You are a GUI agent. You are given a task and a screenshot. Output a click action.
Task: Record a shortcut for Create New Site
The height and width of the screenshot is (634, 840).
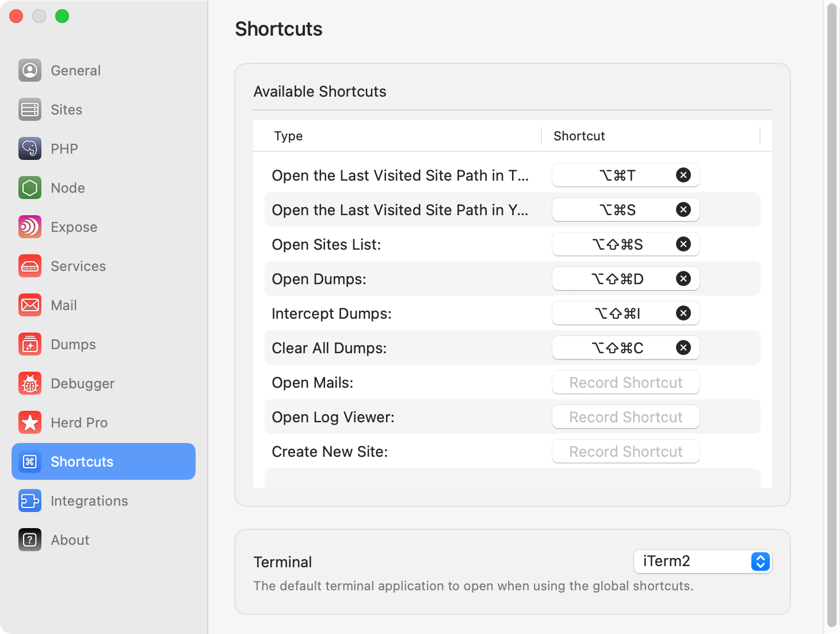tap(625, 451)
